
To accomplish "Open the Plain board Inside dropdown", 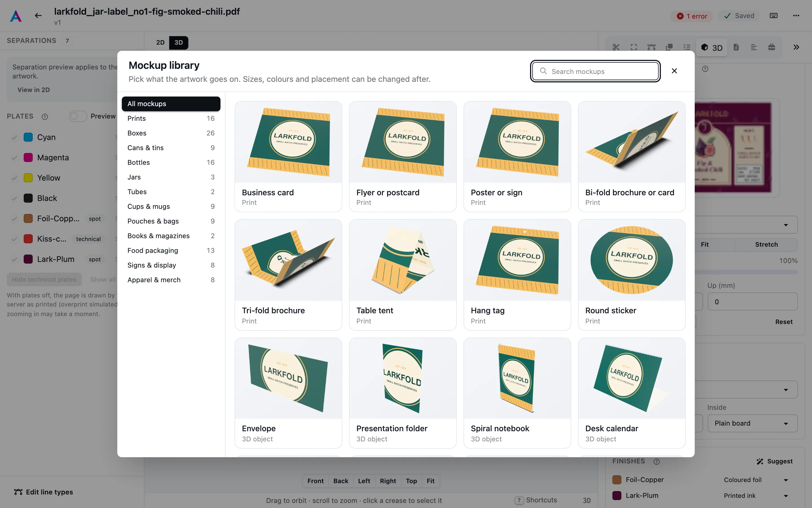I will point(753,423).
